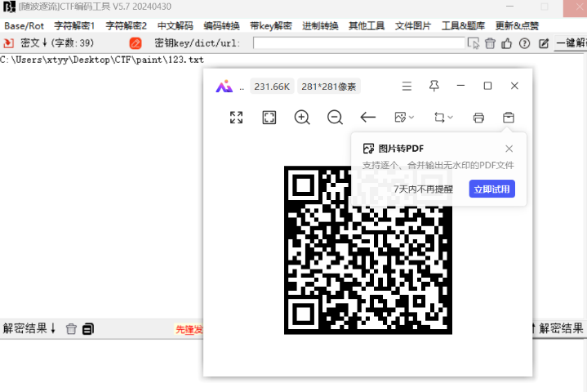Click the trash icon beside 解密结果
The image size is (587, 392).
coord(71,329)
